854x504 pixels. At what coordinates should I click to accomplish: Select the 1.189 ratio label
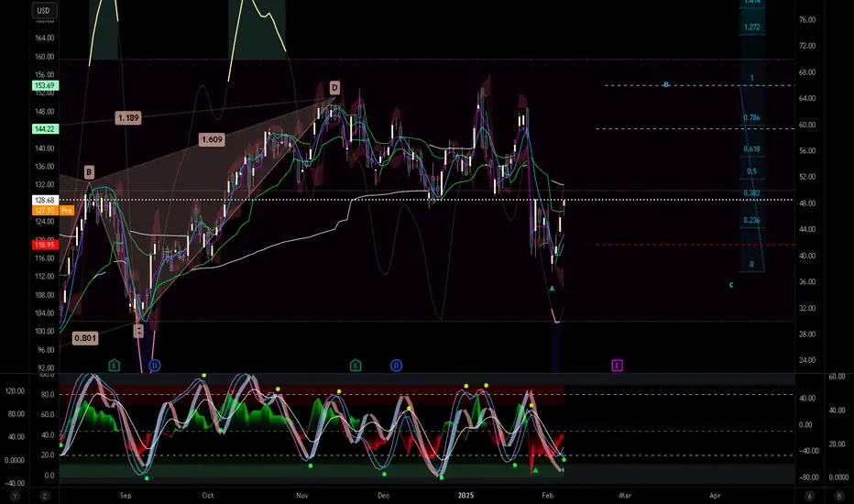(x=128, y=117)
